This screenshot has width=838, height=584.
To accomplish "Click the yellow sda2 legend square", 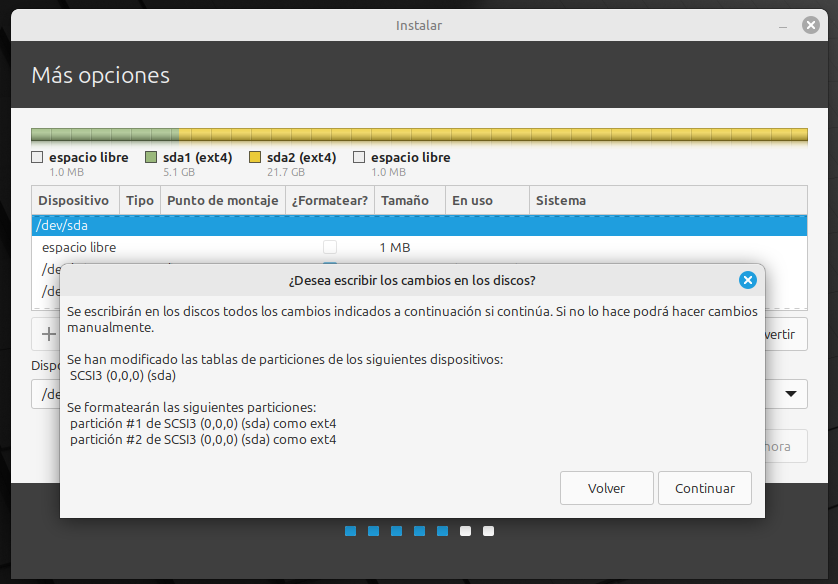I will 255,157.
